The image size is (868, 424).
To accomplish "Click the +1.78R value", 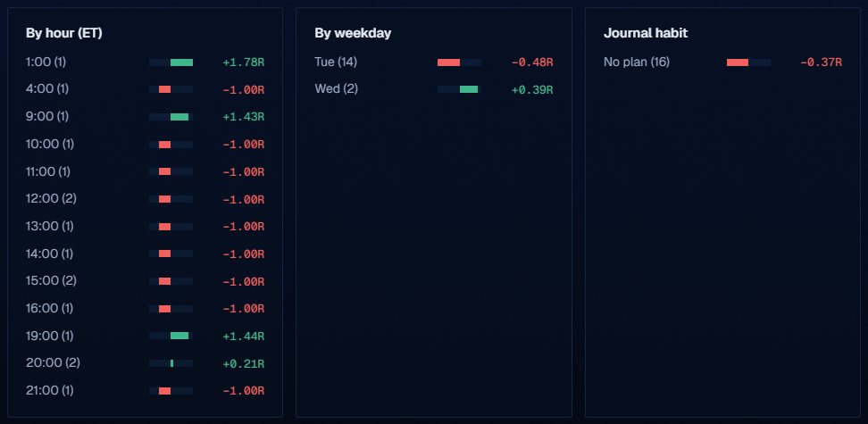I will pyautogui.click(x=244, y=62).
